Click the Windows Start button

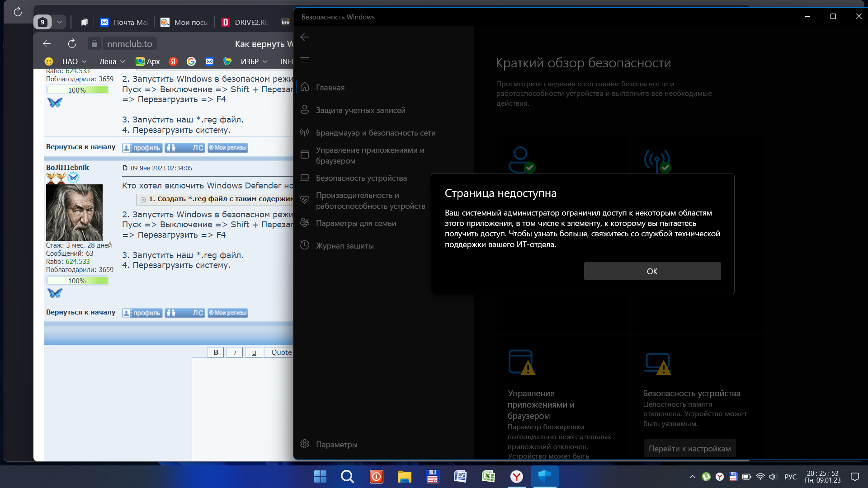click(x=320, y=476)
